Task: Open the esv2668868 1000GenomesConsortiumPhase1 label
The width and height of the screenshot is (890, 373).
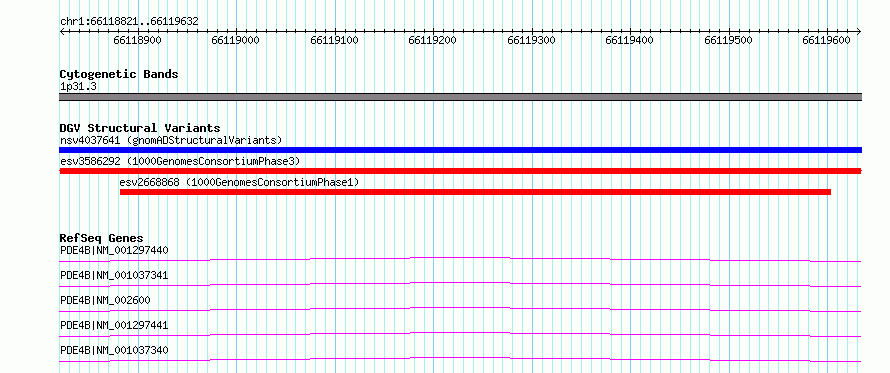Action: pyautogui.click(x=239, y=182)
